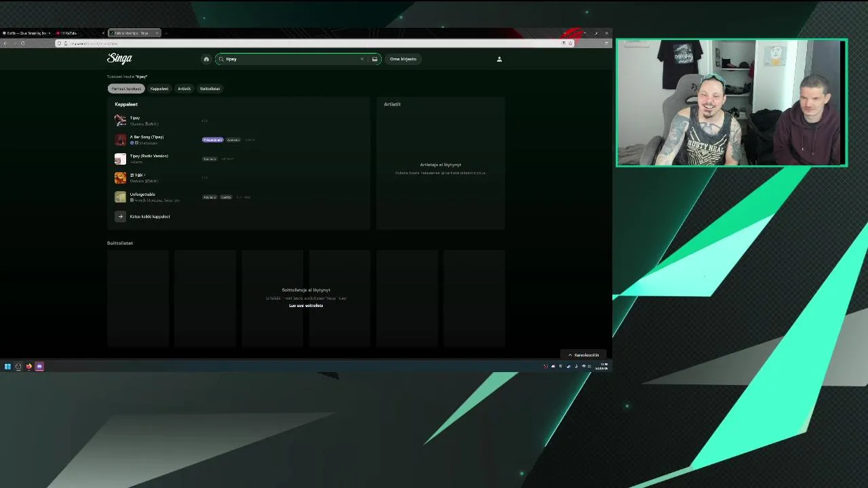Go to Singa home via house icon

206,59
